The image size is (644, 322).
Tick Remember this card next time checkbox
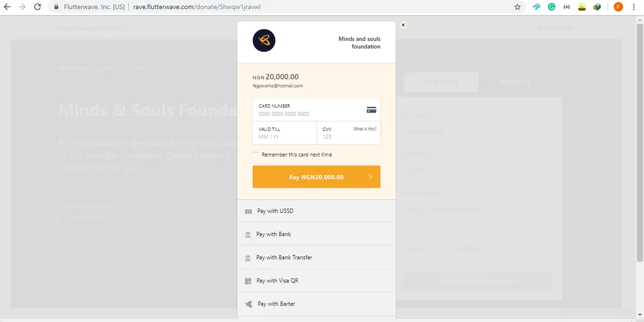click(x=255, y=154)
